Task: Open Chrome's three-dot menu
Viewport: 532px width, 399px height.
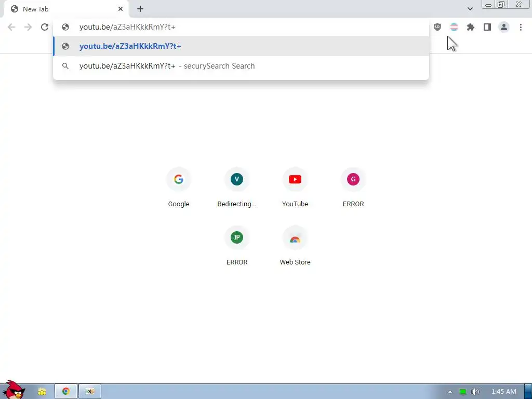Action: tap(521, 27)
